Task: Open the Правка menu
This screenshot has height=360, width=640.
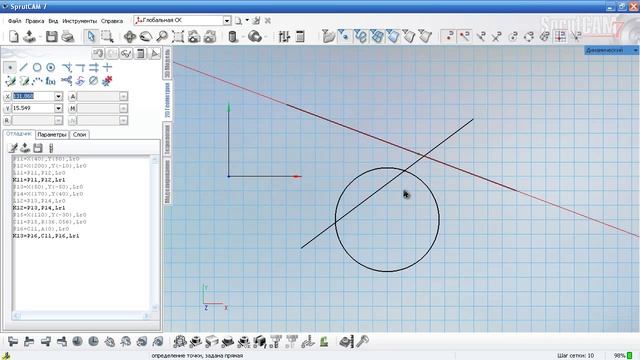Action: pyautogui.click(x=35, y=21)
